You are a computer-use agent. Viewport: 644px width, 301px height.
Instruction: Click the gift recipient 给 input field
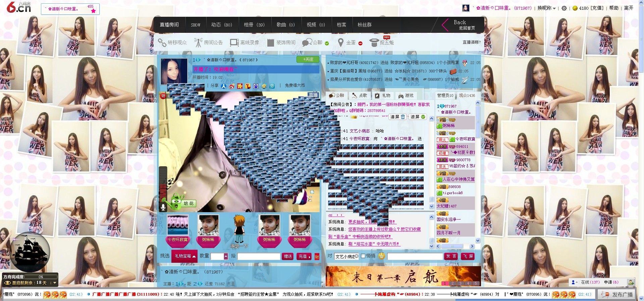tap(259, 256)
